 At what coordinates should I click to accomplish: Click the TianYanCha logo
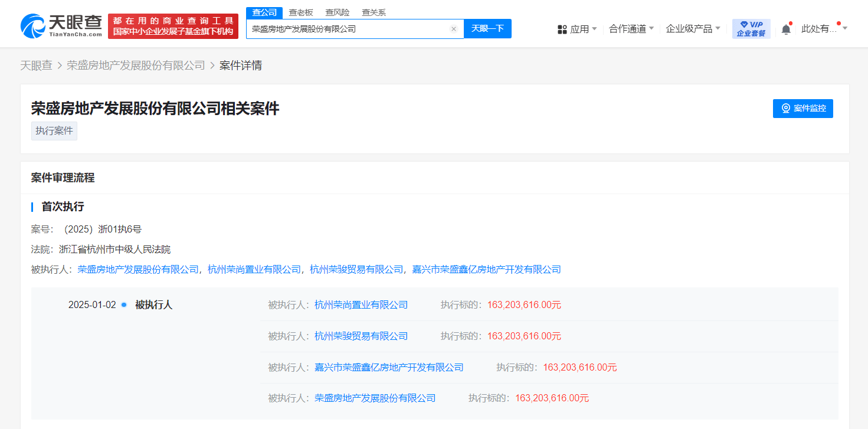62,26
